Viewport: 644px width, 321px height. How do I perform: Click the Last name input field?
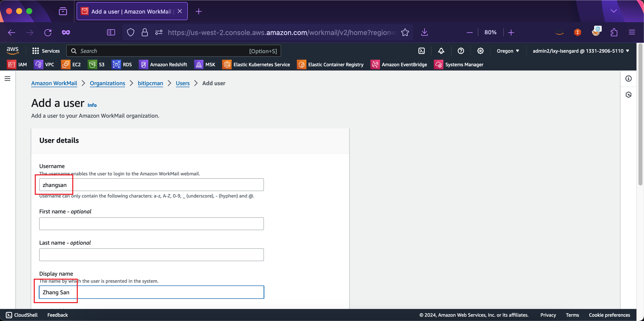[152, 255]
